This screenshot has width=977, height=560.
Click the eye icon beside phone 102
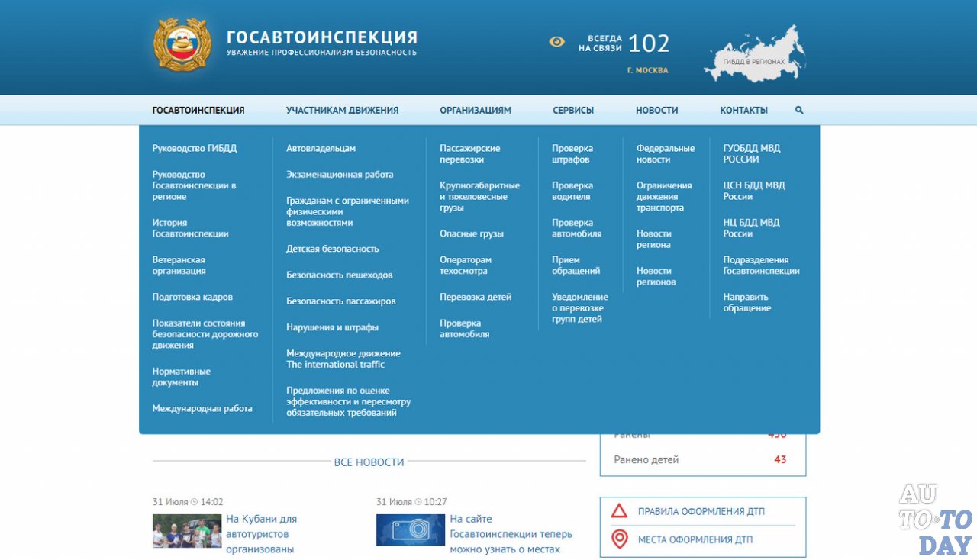click(556, 42)
